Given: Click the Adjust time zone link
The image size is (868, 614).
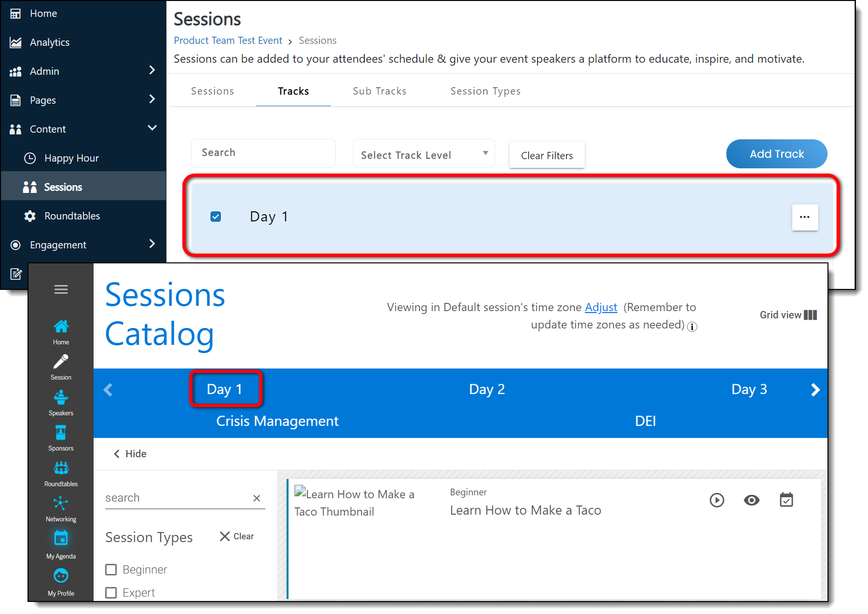Looking at the screenshot, I should tap(600, 307).
